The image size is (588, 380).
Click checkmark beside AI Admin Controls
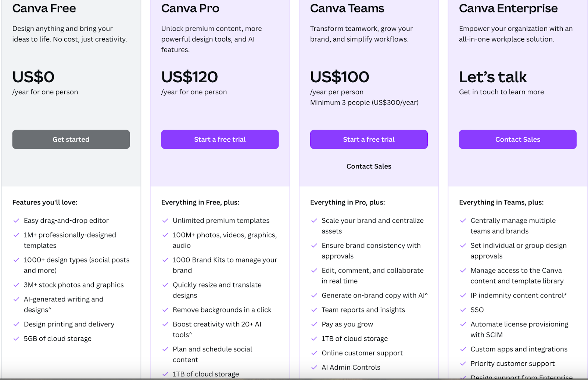314,367
